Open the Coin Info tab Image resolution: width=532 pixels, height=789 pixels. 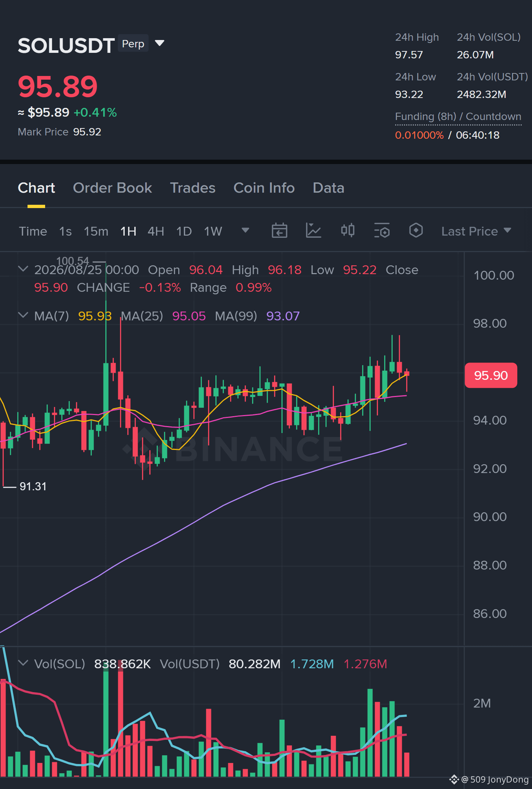[x=264, y=188]
